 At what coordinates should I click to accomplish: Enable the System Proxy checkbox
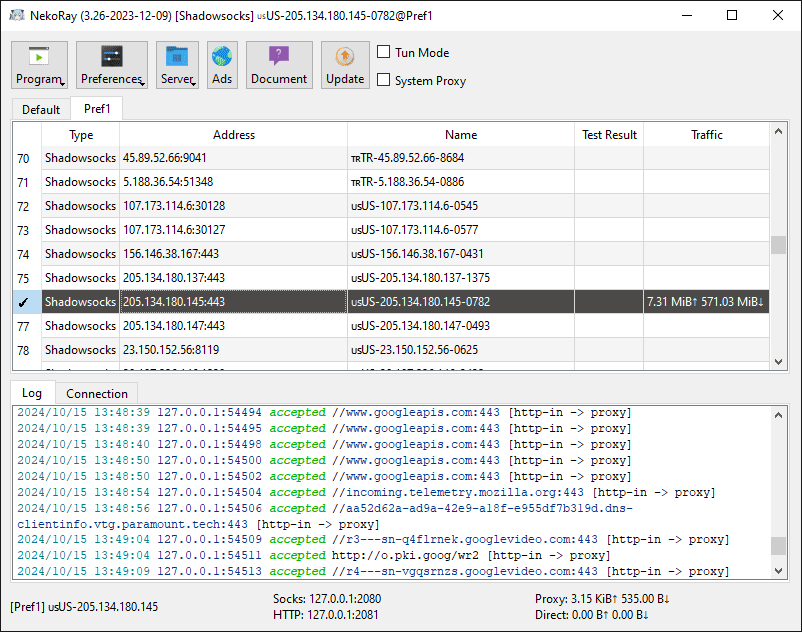click(384, 80)
